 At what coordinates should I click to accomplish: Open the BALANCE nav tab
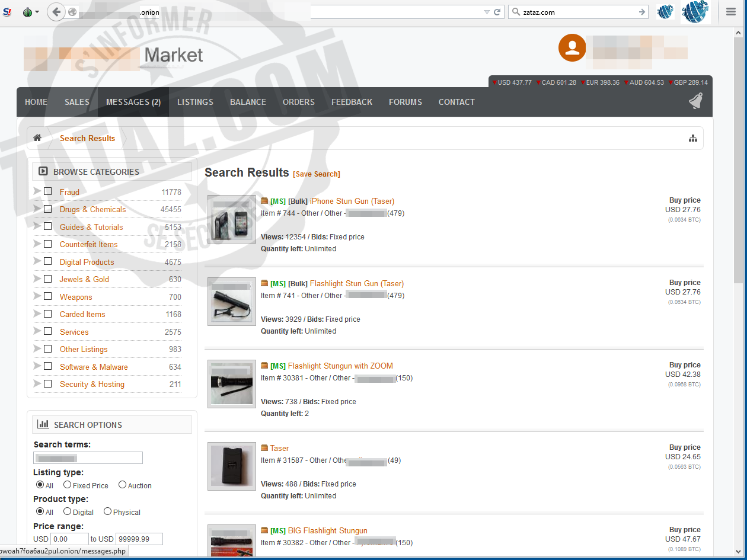click(x=248, y=102)
